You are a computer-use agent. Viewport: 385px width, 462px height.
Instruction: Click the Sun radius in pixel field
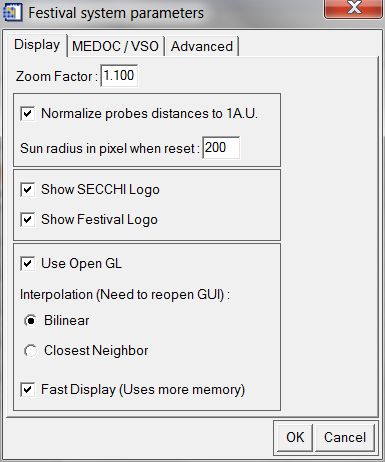coord(221,147)
